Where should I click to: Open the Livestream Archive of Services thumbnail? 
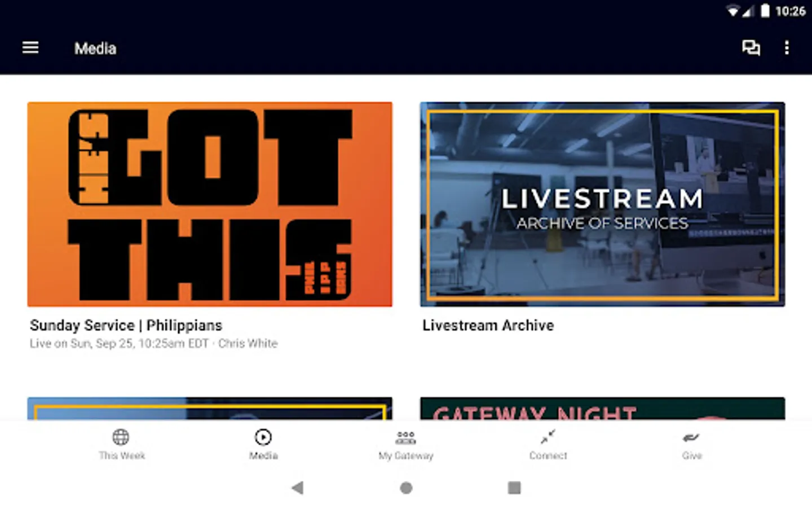602,204
